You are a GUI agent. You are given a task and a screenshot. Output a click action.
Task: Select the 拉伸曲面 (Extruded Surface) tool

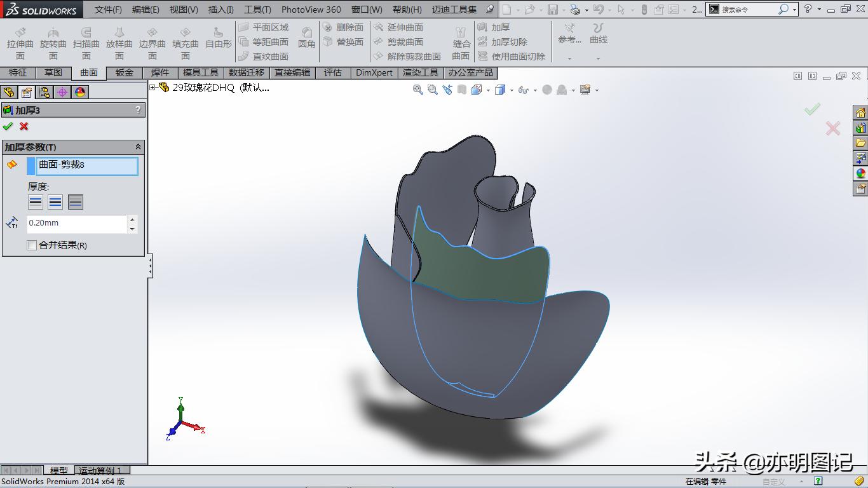[20, 39]
